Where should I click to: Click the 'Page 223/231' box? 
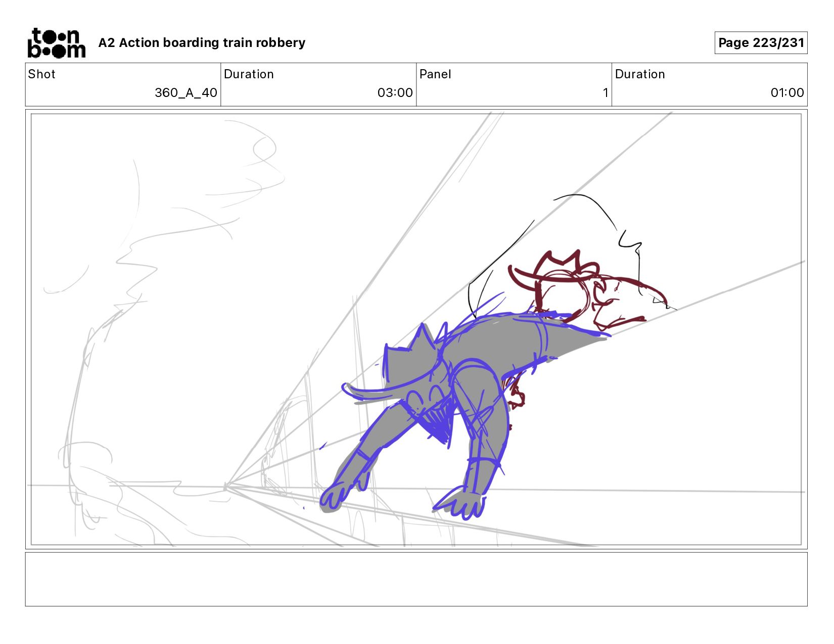click(761, 43)
